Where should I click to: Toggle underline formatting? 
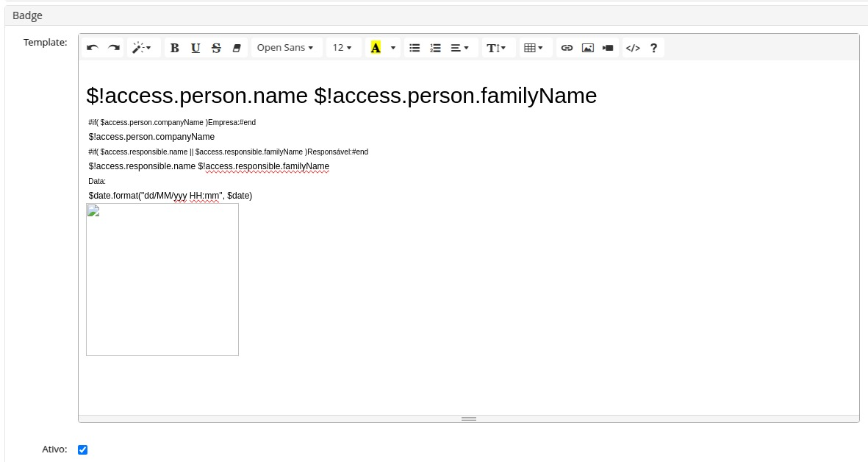196,48
